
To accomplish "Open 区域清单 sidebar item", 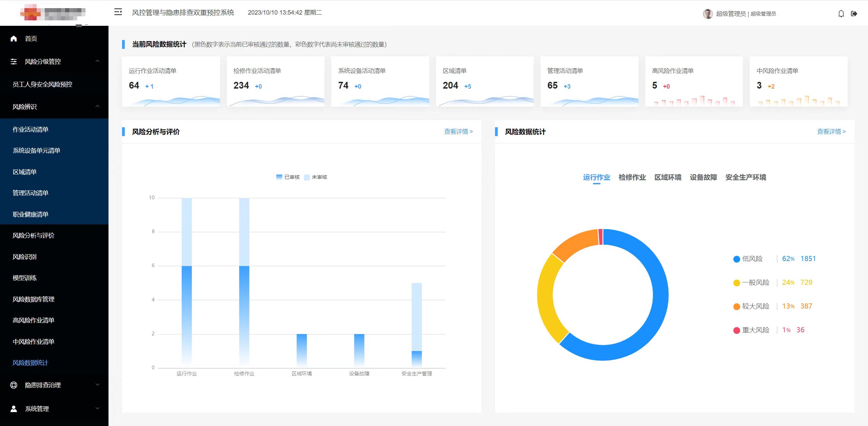I will click(x=54, y=172).
